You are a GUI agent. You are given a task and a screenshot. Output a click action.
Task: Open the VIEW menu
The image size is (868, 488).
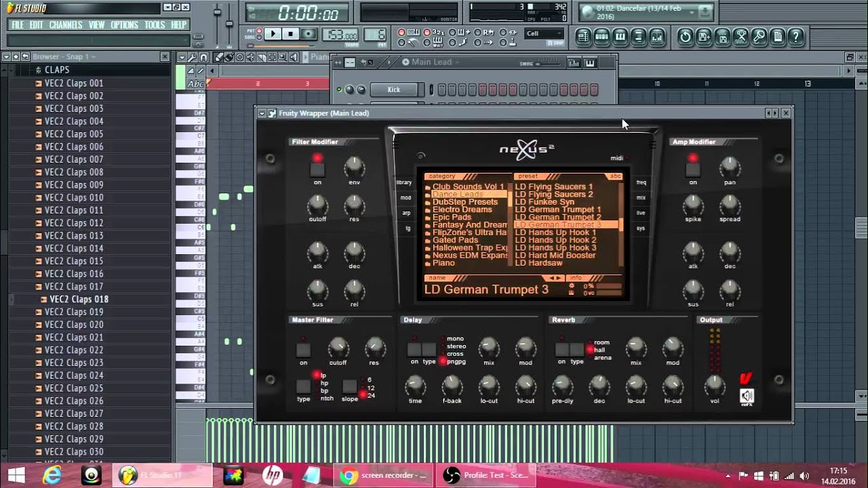[96, 25]
